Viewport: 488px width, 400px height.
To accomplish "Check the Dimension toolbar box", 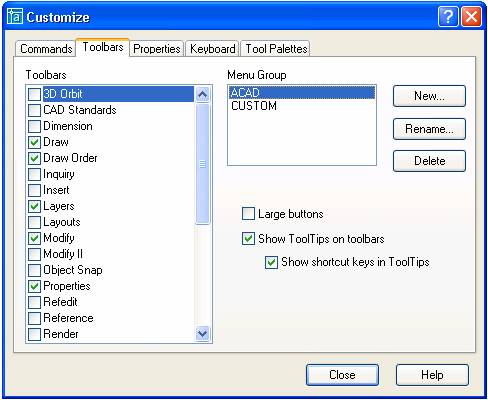I will pyautogui.click(x=34, y=126).
